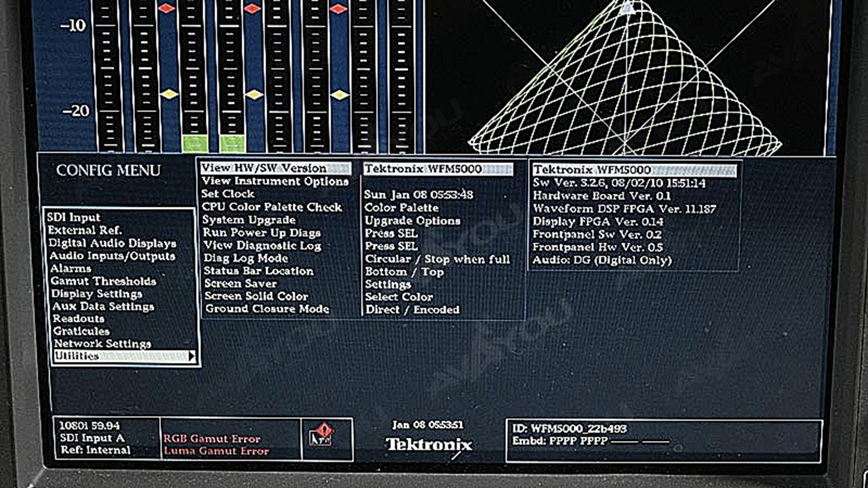The width and height of the screenshot is (868, 488).
Task: Choose Ground Closure Mode
Action: click(267, 309)
